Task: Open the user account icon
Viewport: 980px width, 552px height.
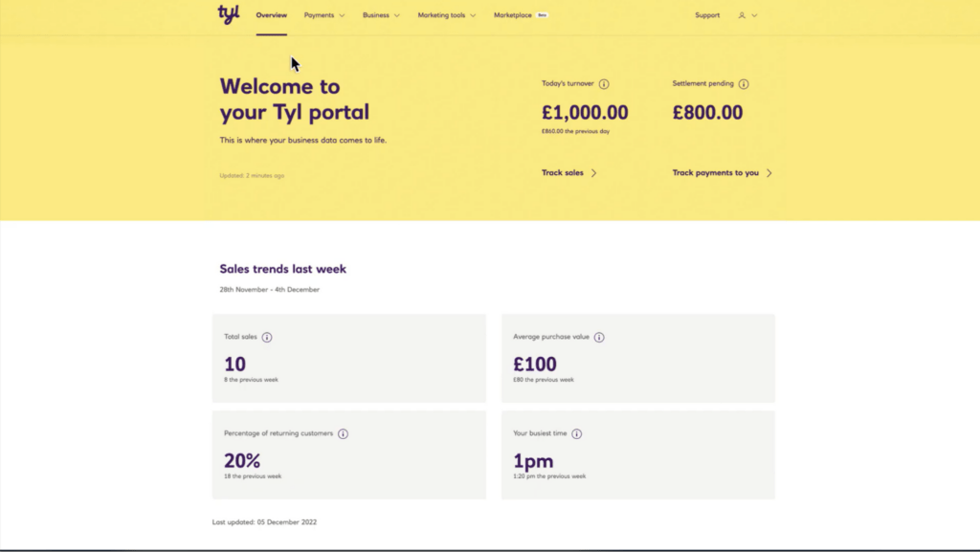Action: coord(742,15)
